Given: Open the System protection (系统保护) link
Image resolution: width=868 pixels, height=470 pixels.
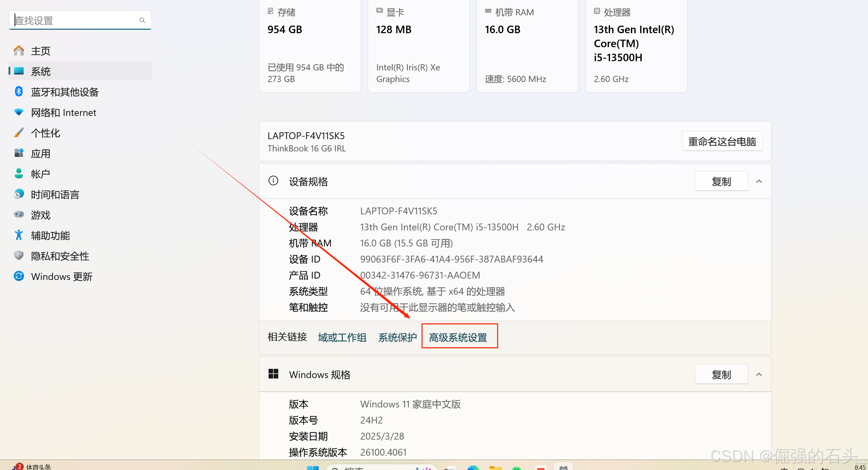Looking at the screenshot, I should coord(397,338).
